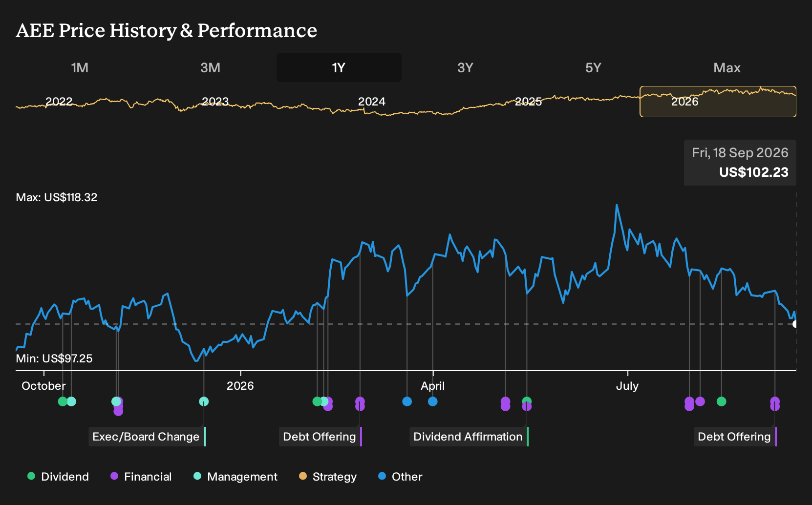Switch to the 3Y time range tab

[465, 67]
